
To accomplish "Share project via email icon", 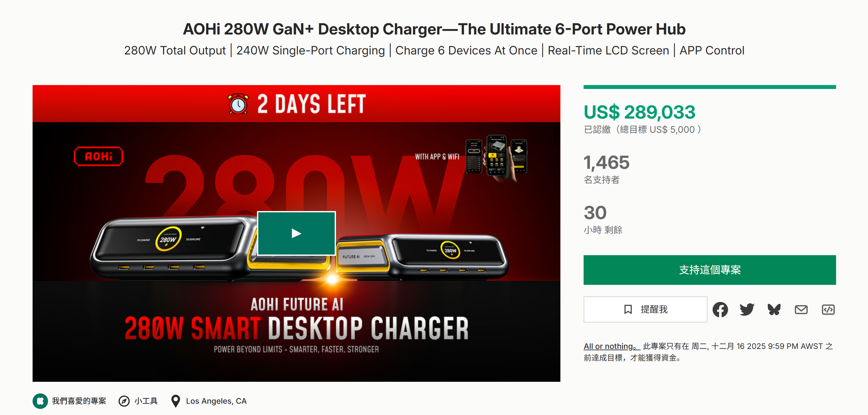I will pos(801,309).
